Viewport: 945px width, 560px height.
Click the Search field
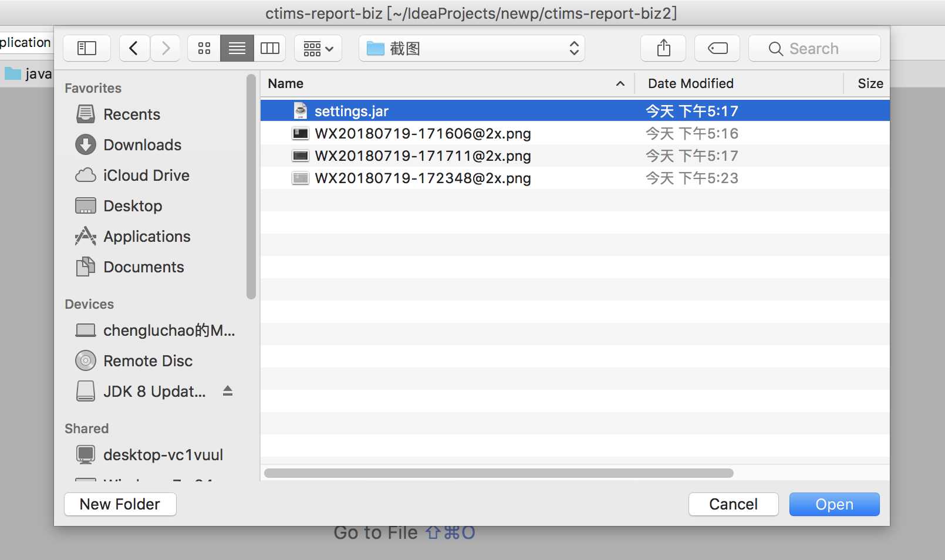[815, 48]
